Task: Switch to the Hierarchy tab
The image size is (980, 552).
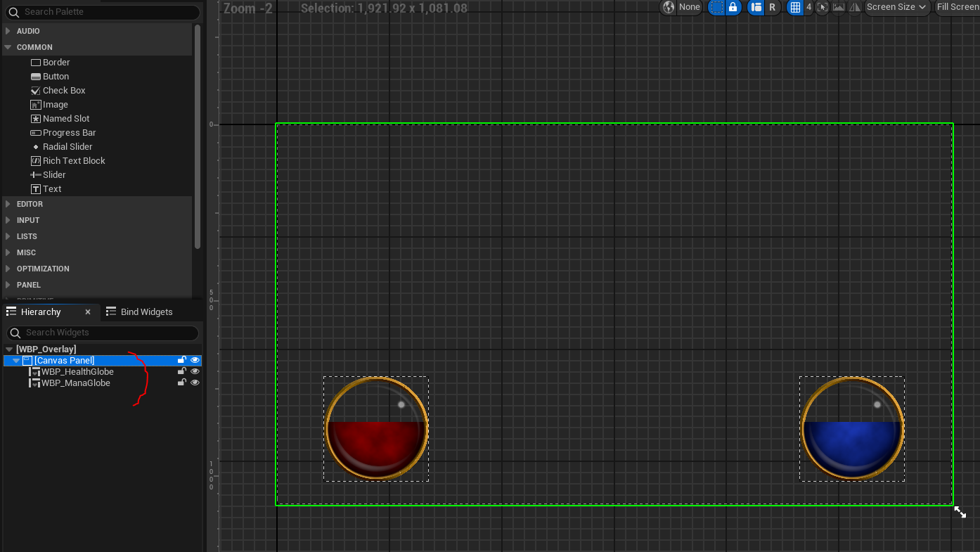Action: 41,312
